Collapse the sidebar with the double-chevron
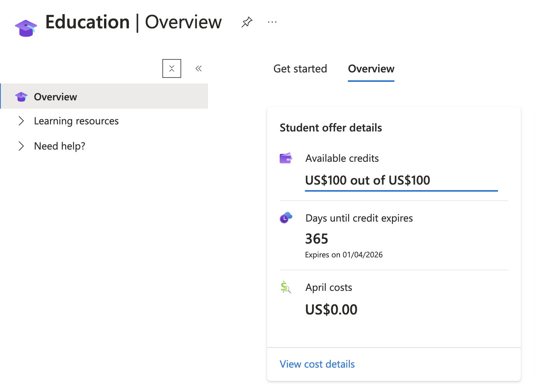 [199, 68]
